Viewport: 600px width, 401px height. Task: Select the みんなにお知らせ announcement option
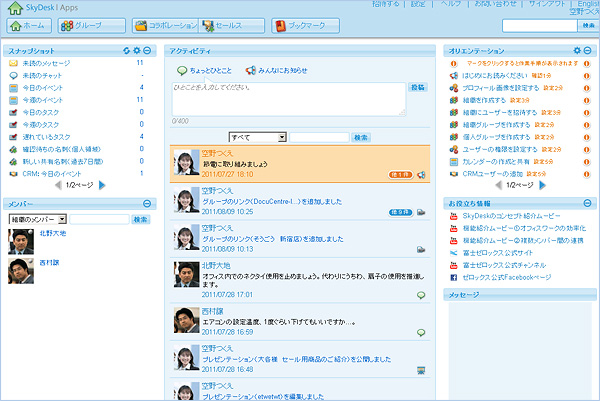coord(273,71)
